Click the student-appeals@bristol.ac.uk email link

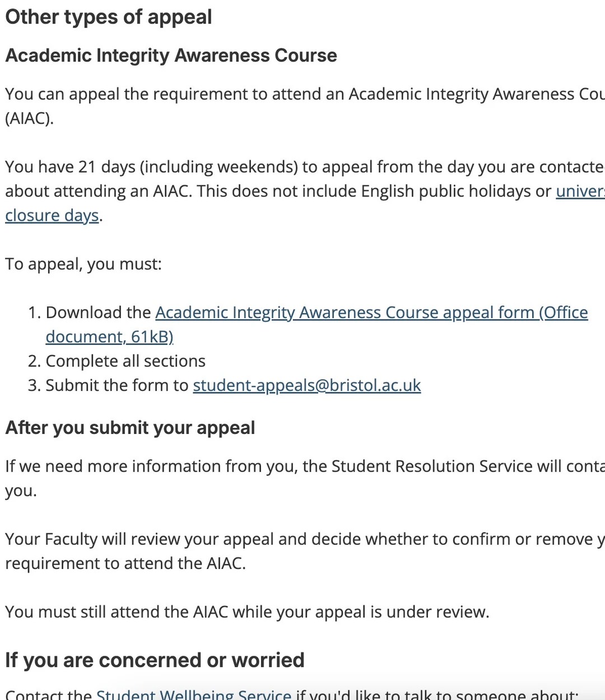click(x=307, y=385)
